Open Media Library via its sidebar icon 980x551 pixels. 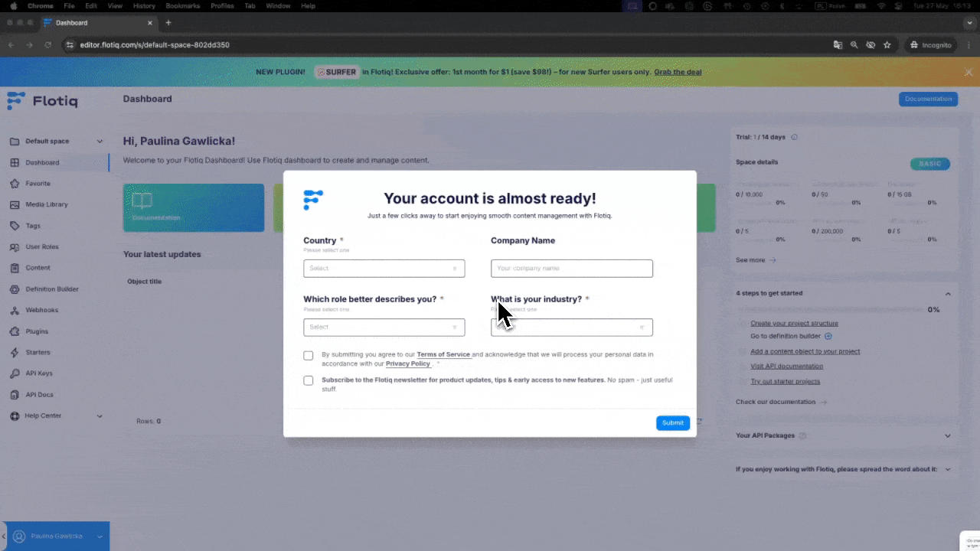(x=15, y=204)
